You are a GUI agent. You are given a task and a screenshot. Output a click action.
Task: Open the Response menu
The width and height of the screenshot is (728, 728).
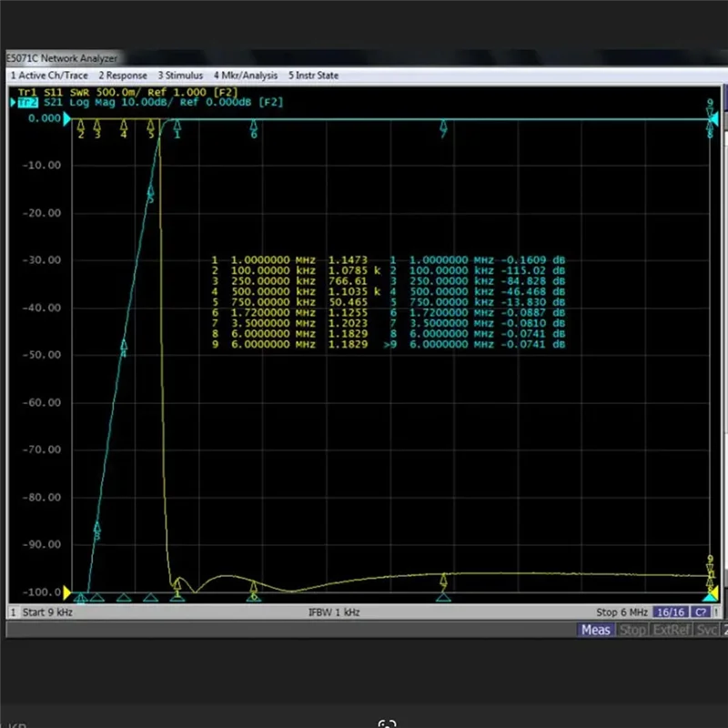point(123,76)
